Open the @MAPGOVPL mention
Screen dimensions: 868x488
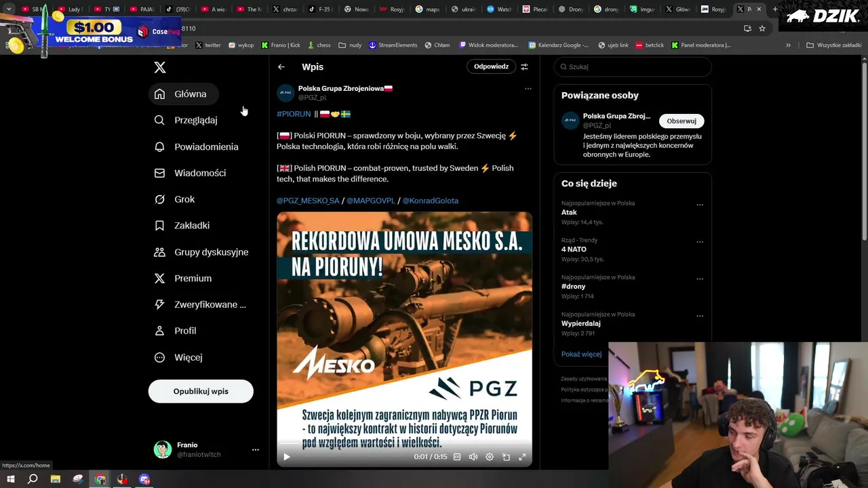(x=370, y=201)
